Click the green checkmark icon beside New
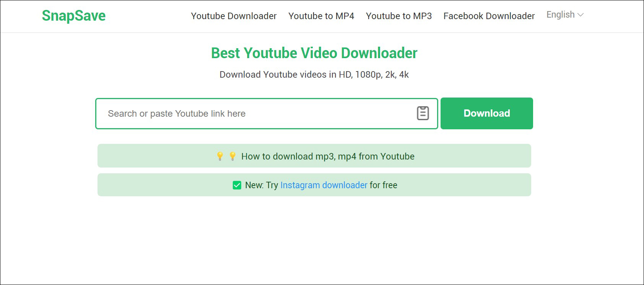The image size is (644, 285). tap(237, 185)
